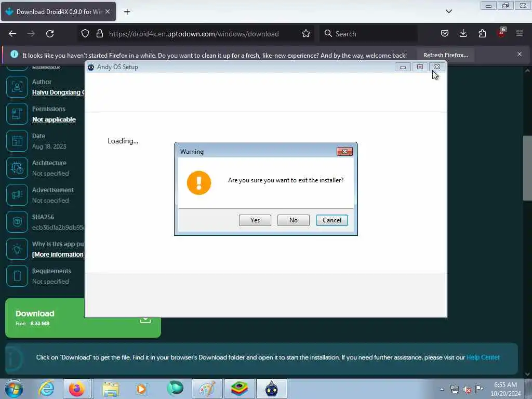The width and height of the screenshot is (532, 399).
Task: Show hidden system tray icons
Action: tap(442, 389)
